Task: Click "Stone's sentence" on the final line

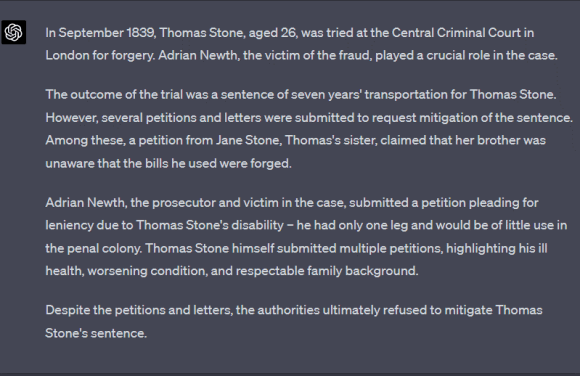Action: click(x=95, y=333)
